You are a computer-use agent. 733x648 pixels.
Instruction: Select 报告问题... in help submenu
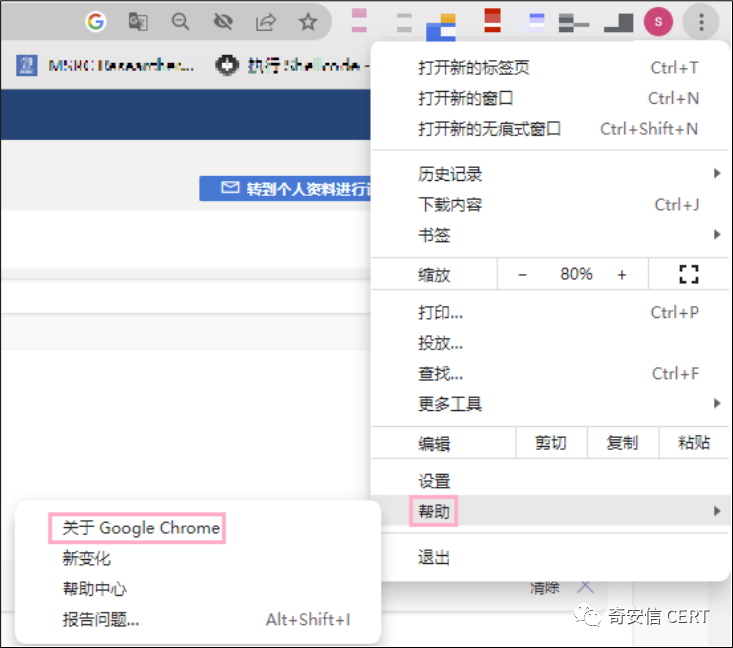coord(199,619)
